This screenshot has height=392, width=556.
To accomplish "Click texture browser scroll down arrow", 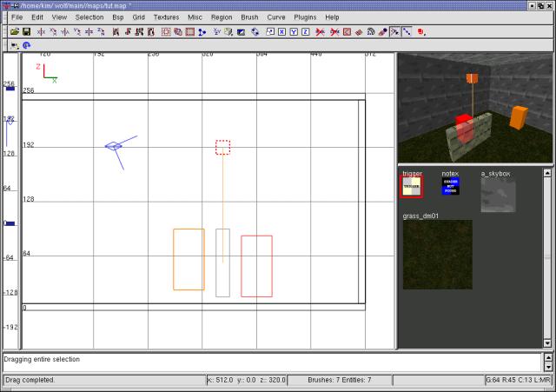I will pos(547,343).
